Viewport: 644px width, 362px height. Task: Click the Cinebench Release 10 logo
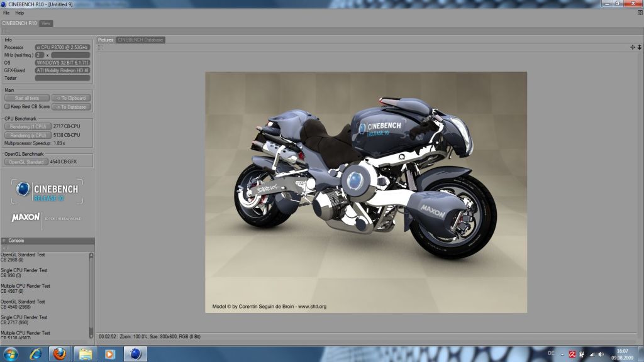click(x=47, y=191)
